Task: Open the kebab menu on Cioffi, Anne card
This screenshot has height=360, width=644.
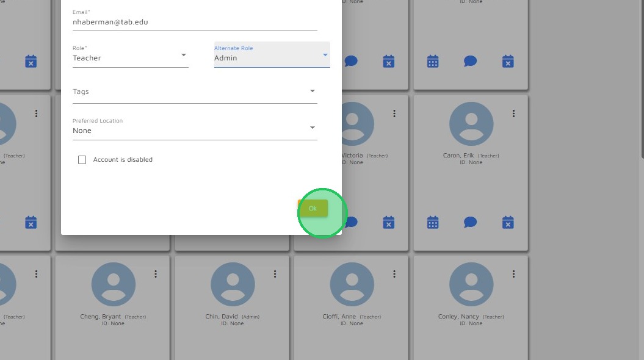Action: [394, 274]
